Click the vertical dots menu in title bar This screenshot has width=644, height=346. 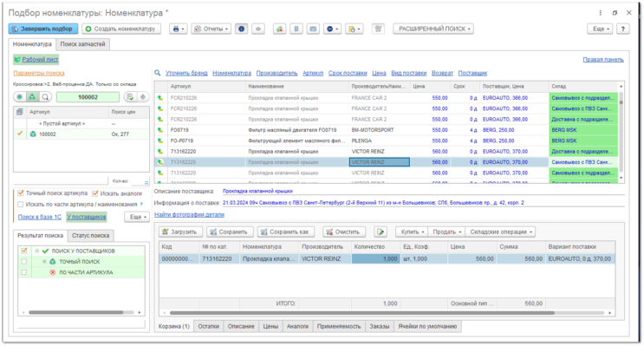[x=601, y=13]
